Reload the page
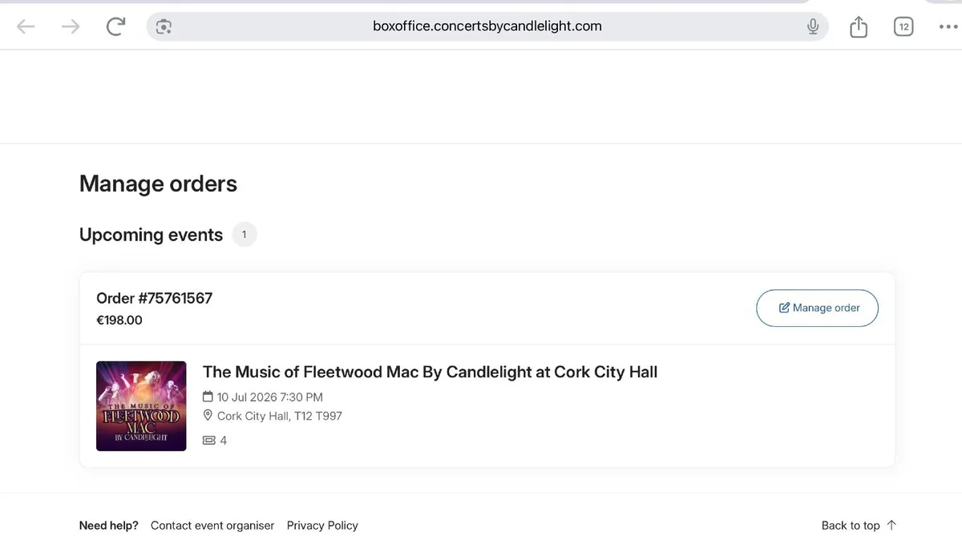The height and width of the screenshot is (560, 962). [116, 26]
